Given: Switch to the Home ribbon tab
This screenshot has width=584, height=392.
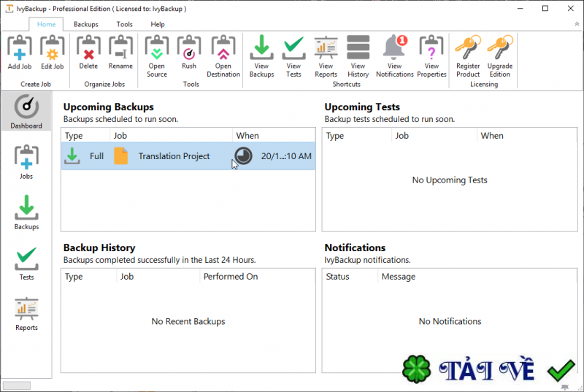Looking at the screenshot, I should pos(46,24).
